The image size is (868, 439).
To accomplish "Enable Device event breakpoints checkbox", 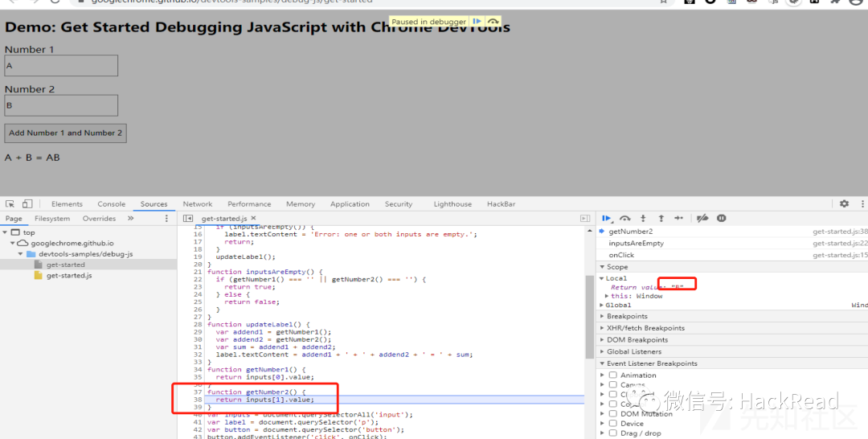I will [612, 423].
